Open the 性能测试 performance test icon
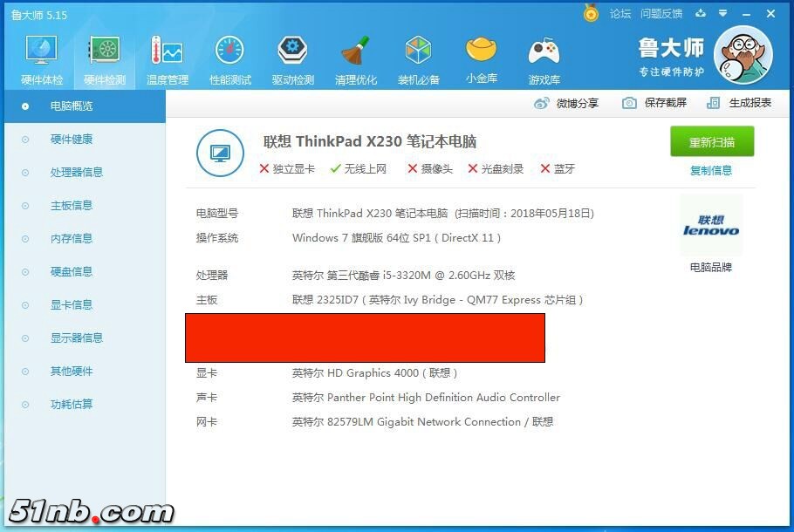 tap(229, 59)
